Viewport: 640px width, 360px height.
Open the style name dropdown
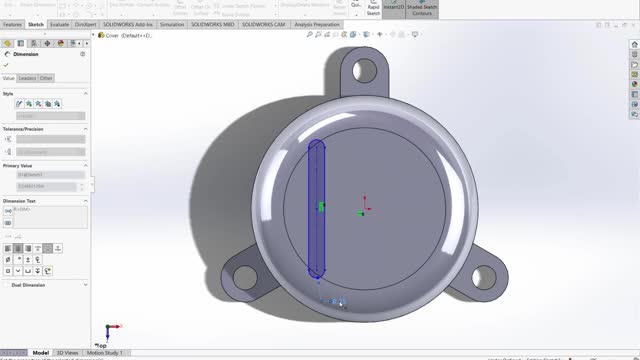tap(51, 116)
